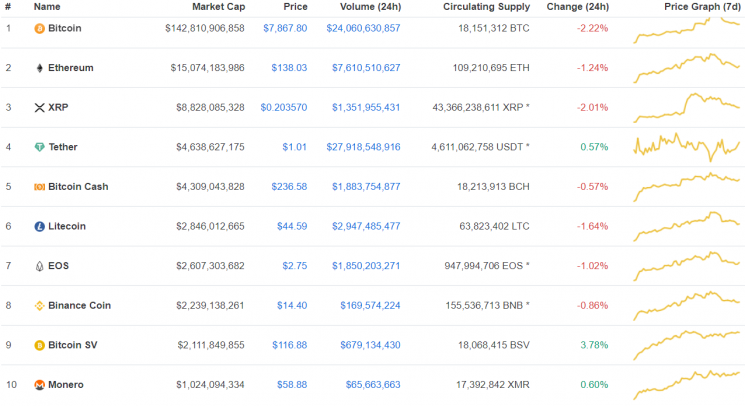
Task: Open the Bitcoin 7d price graph
Action: (687, 30)
